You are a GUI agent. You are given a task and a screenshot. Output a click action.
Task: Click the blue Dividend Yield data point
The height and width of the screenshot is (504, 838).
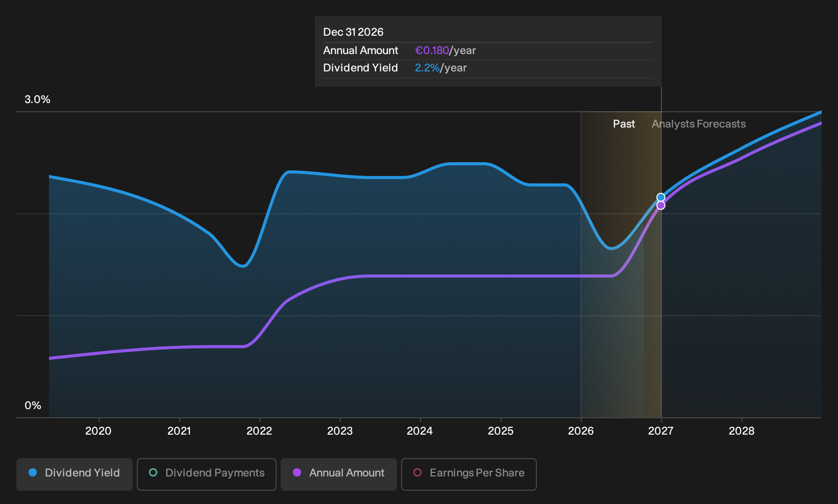(x=661, y=197)
